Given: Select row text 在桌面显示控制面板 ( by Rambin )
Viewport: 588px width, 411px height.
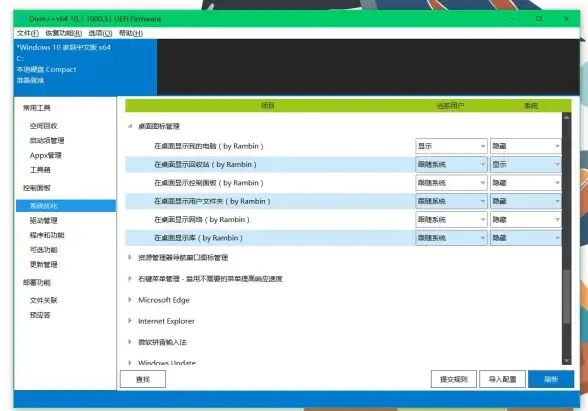Looking at the screenshot, I should click(x=209, y=183).
